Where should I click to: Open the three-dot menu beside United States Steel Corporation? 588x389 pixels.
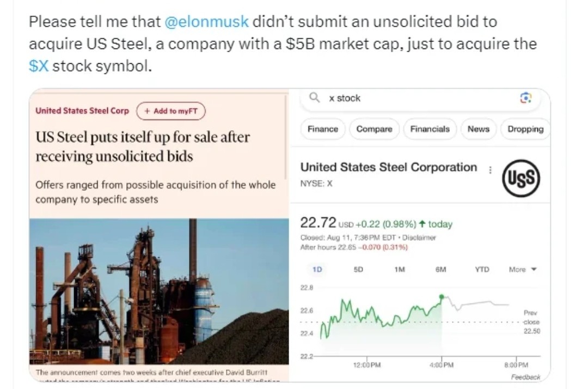click(490, 171)
